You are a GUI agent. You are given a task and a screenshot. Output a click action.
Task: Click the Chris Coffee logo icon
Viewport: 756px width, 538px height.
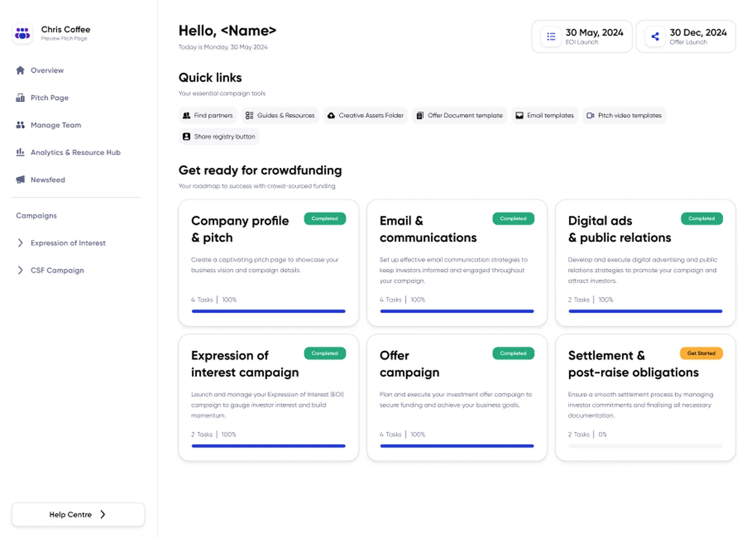coord(22,34)
